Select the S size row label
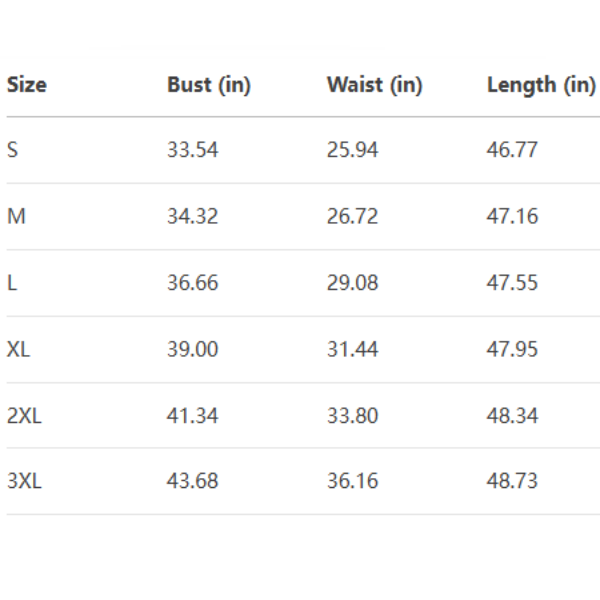 click(x=12, y=150)
